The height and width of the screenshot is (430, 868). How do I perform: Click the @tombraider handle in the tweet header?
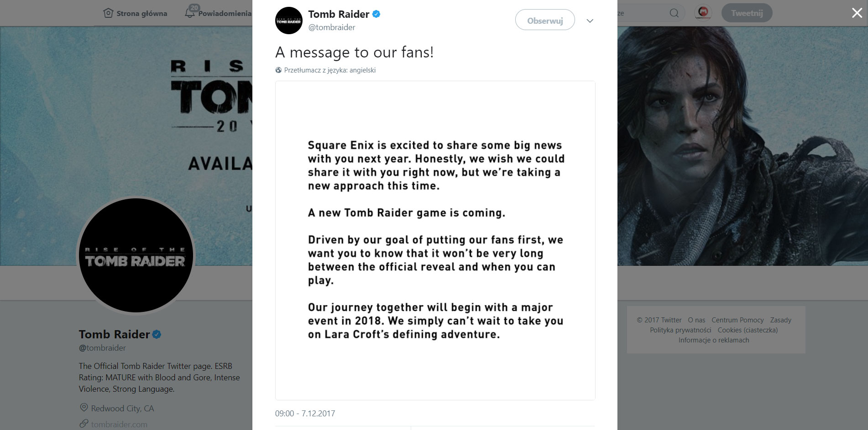332,27
